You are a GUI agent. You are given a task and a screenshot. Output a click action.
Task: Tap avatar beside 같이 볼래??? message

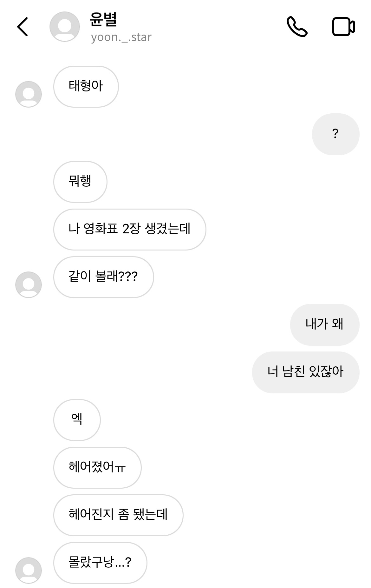point(29,284)
